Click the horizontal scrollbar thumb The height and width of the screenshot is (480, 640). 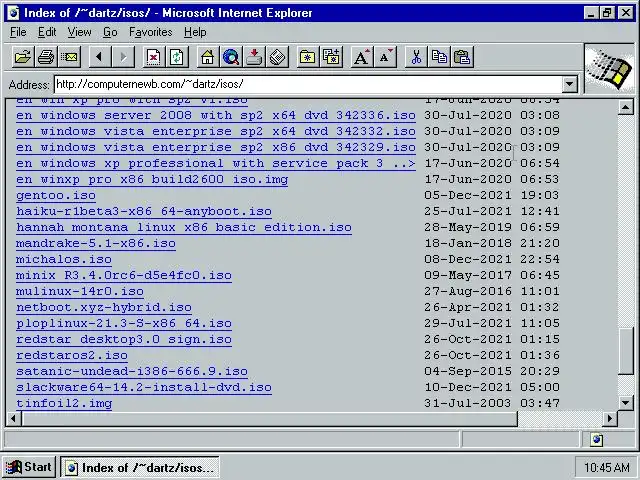coord(270,418)
